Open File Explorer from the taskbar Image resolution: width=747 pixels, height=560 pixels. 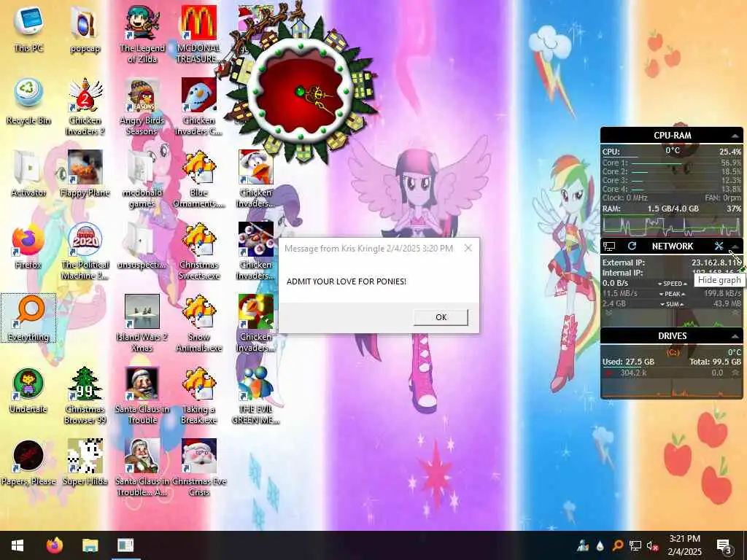[90, 545]
